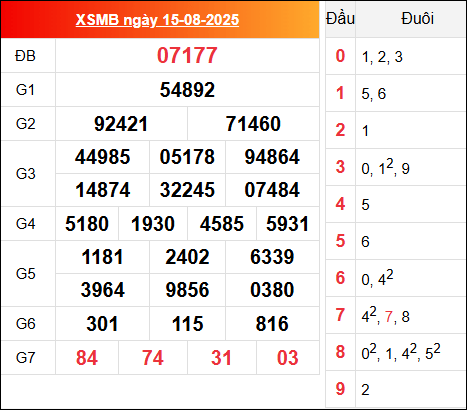
Task: Click G3 number 07484
Action: coord(272,190)
